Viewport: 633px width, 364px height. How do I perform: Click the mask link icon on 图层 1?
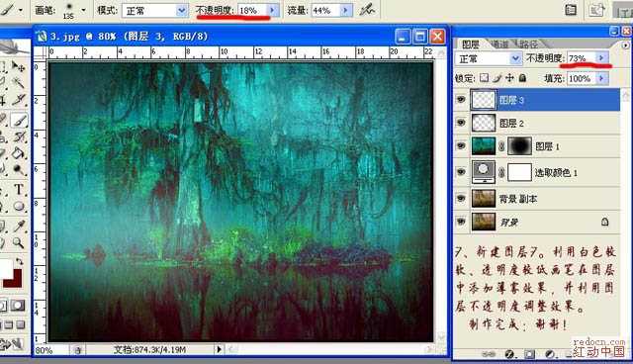coord(501,146)
